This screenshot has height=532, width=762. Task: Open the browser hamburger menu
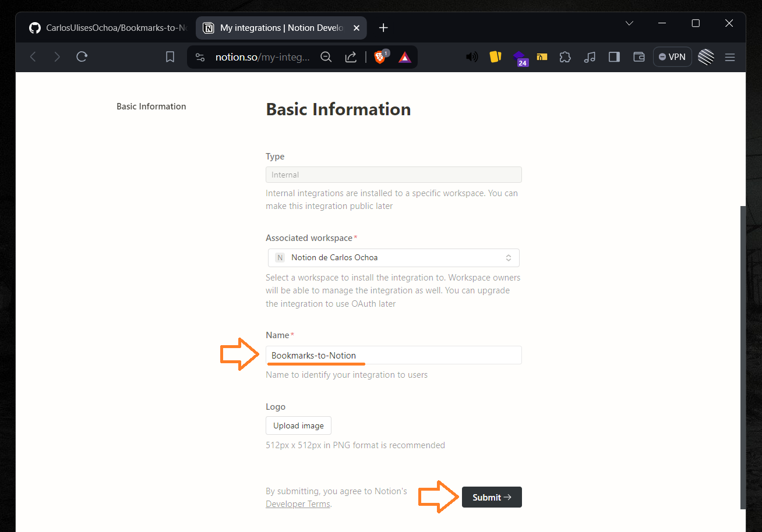730,57
